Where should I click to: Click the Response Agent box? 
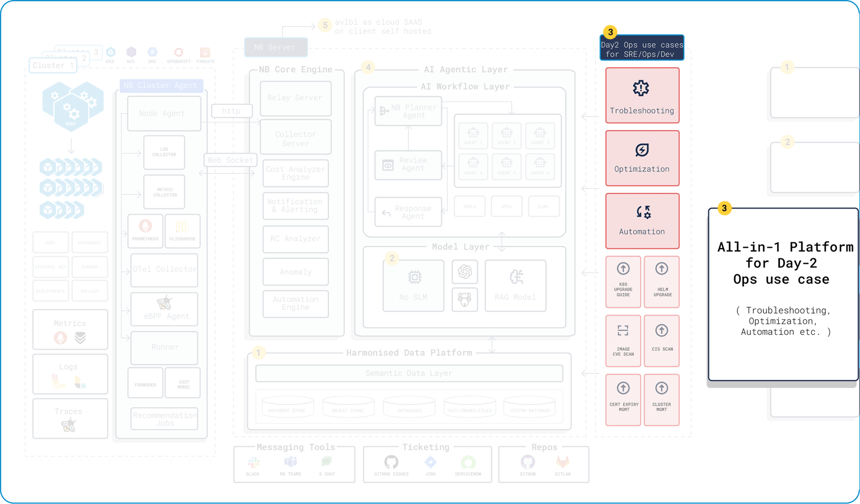click(x=408, y=212)
